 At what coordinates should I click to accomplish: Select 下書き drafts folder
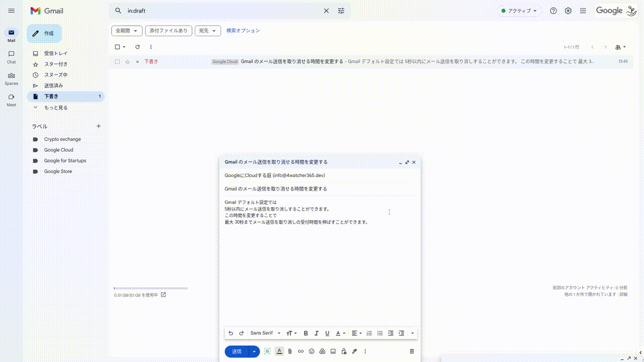tap(65, 97)
